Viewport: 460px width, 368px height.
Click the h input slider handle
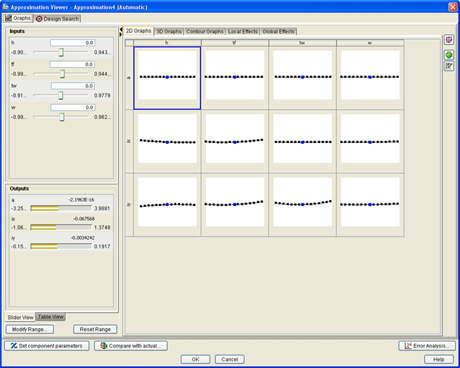coord(61,52)
